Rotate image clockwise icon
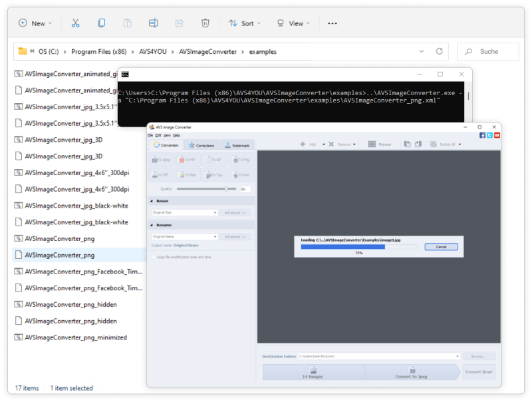 point(418,144)
